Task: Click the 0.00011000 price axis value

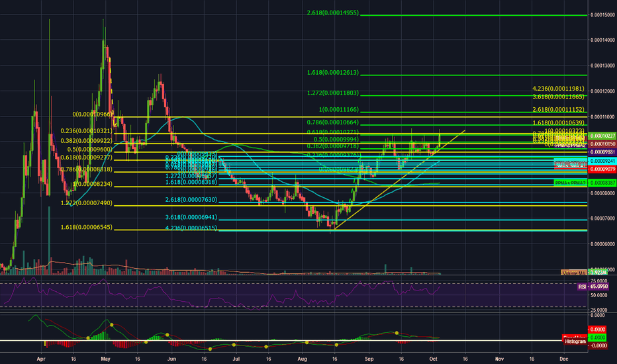Action: tap(602, 117)
